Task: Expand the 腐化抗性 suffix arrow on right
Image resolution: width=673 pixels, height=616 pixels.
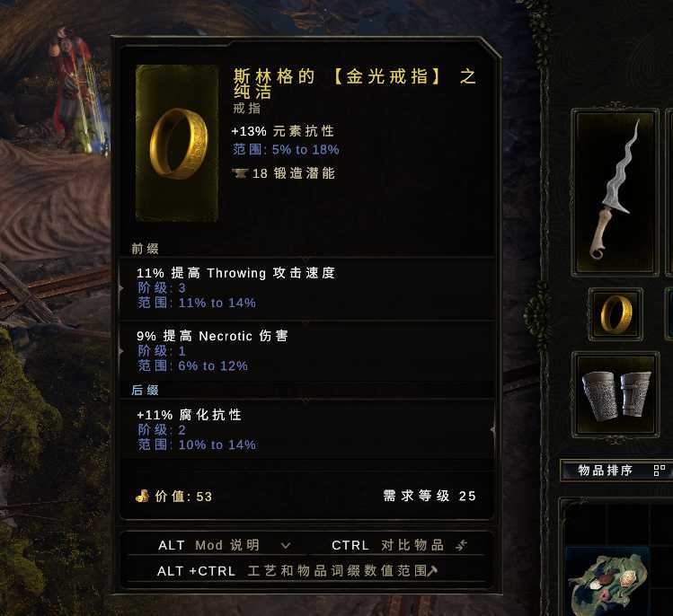Action: (492, 429)
